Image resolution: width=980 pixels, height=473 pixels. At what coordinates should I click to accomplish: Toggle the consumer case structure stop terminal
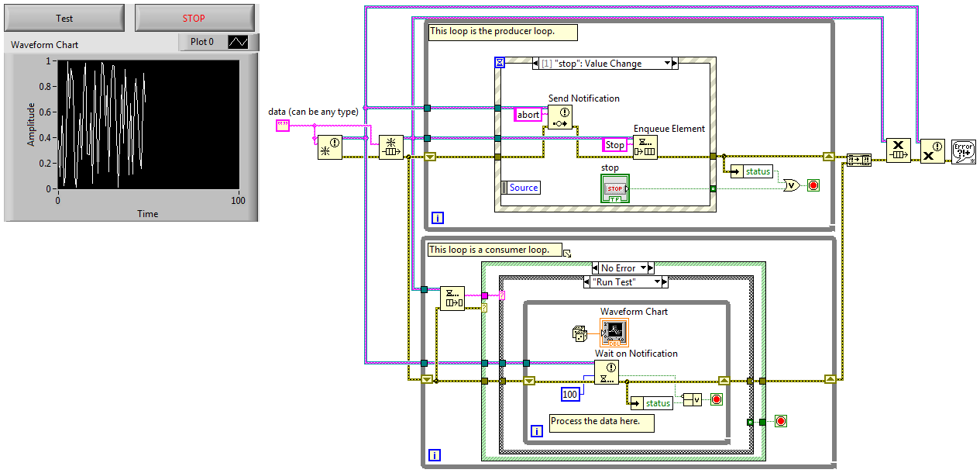tap(781, 421)
